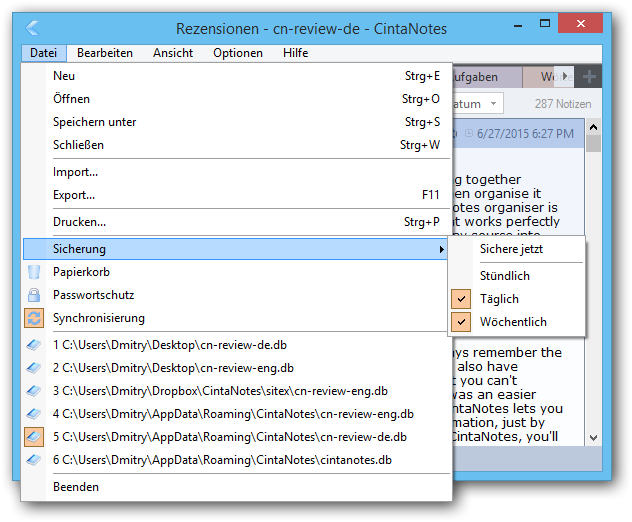The width and height of the screenshot is (632, 522).
Task: Open recent file Desktop\cn-review-de.db
Action: pyautogui.click(x=236, y=345)
